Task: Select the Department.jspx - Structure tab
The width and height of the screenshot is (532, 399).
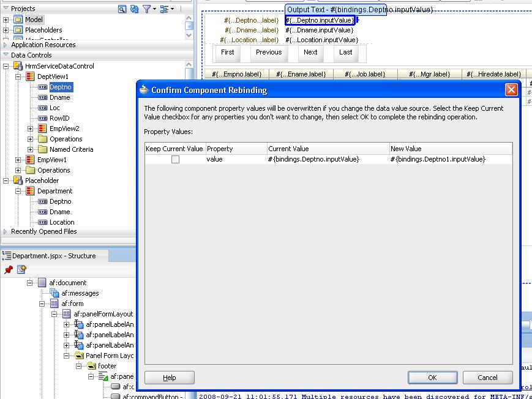Action: (53, 256)
